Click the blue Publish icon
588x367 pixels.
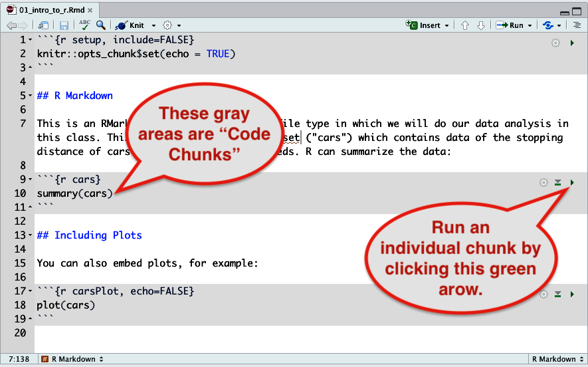pyautogui.click(x=548, y=25)
